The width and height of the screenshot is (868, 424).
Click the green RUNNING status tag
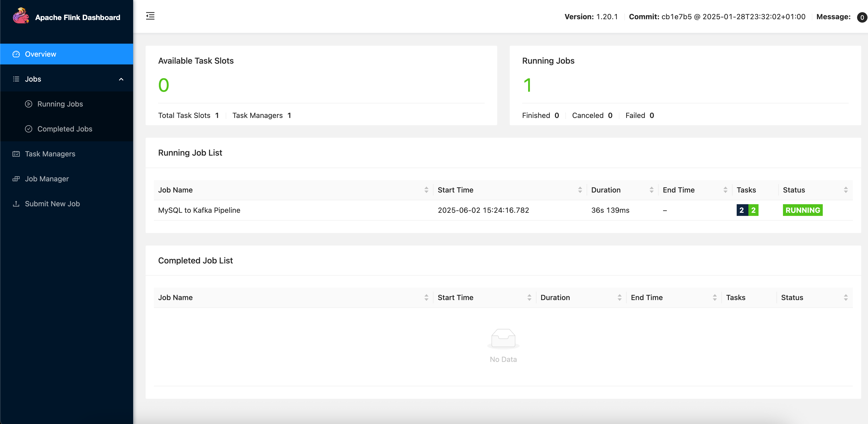803,210
